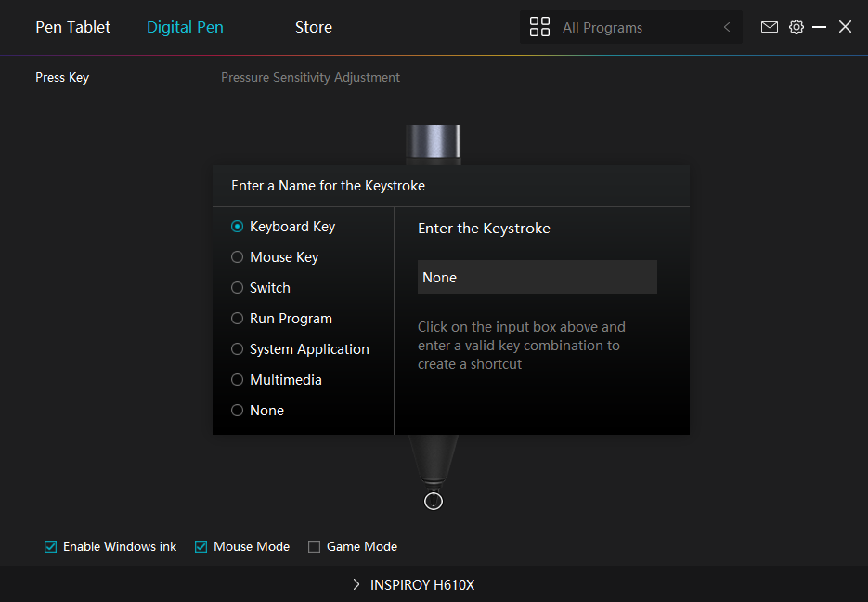The width and height of the screenshot is (868, 602).
Task: Uncheck the Mouse Mode checkbox
Action: (x=201, y=547)
